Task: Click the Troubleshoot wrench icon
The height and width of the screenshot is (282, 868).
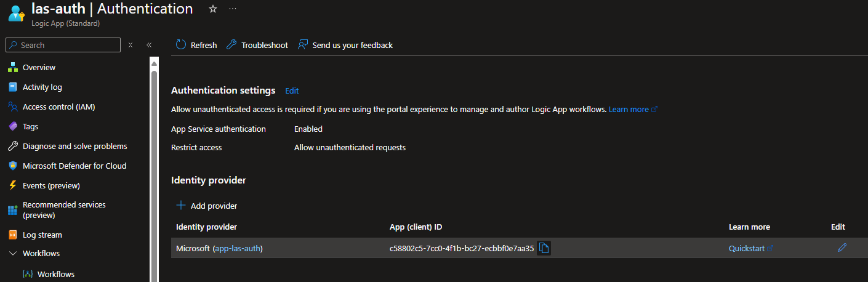Action: (x=231, y=44)
